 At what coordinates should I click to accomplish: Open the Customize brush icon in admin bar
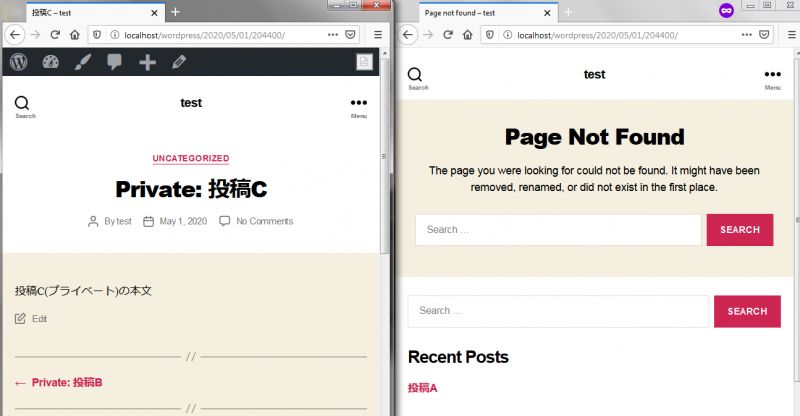point(83,62)
